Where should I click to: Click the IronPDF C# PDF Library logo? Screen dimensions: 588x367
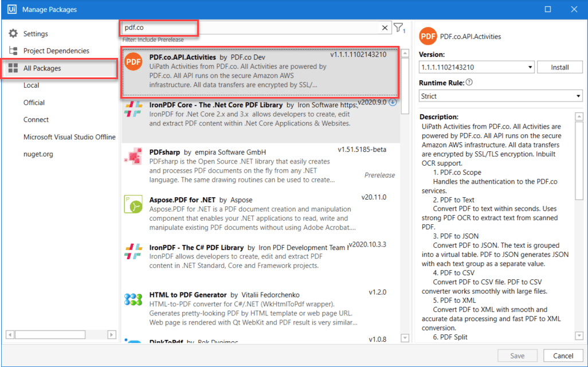click(x=134, y=251)
